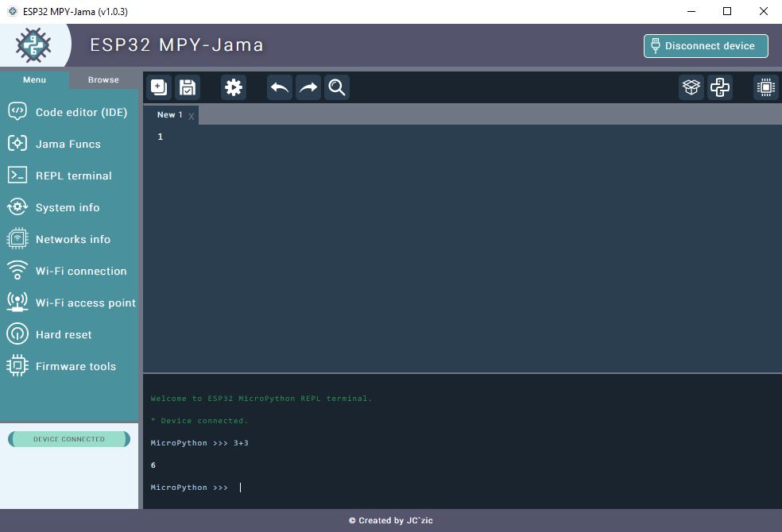Click the REPL terminal prompt icon
The height and width of the screenshot is (532, 782).
point(17,175)
